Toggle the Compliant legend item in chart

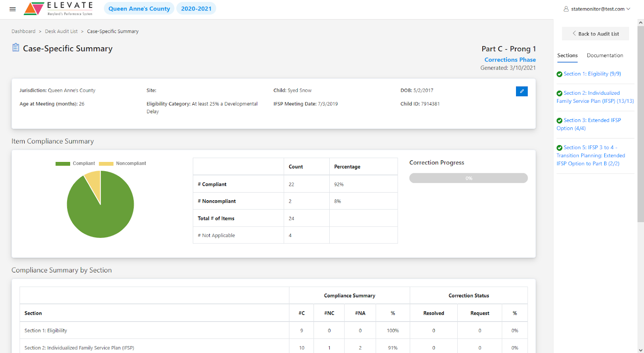click(x=75, y=164)
